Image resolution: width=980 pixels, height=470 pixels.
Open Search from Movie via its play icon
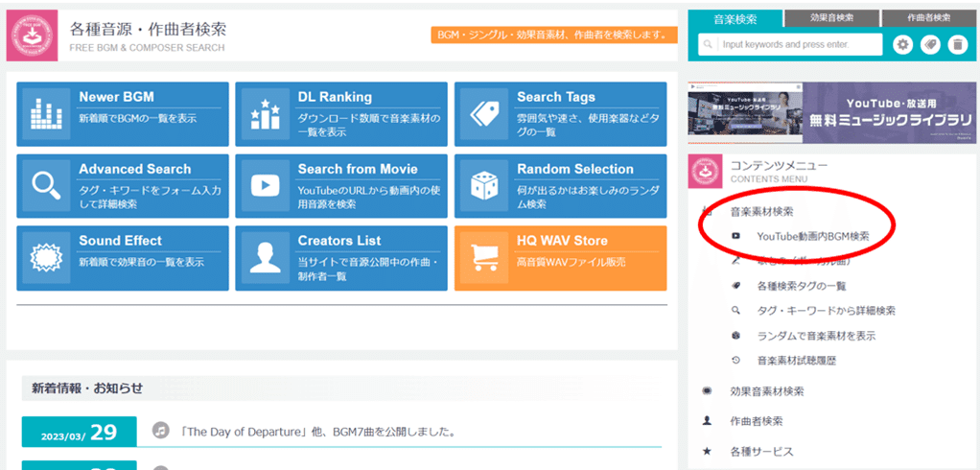pos(265,186)
